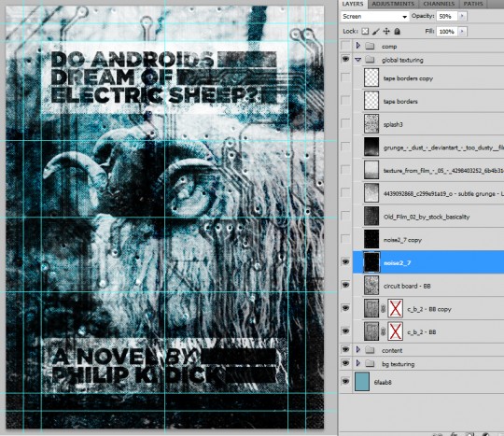This screenshot has width=504, height=436.
Task: Expand the content layer group
Action: point(358,349)
